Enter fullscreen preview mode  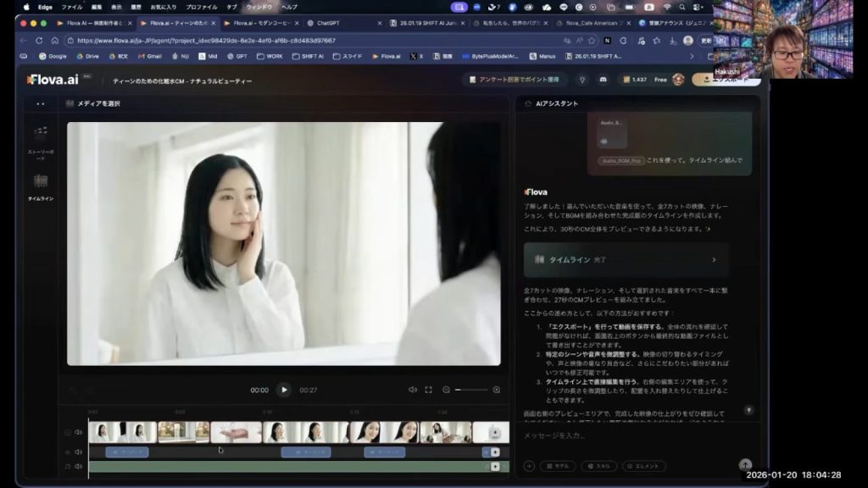point(428,390)
